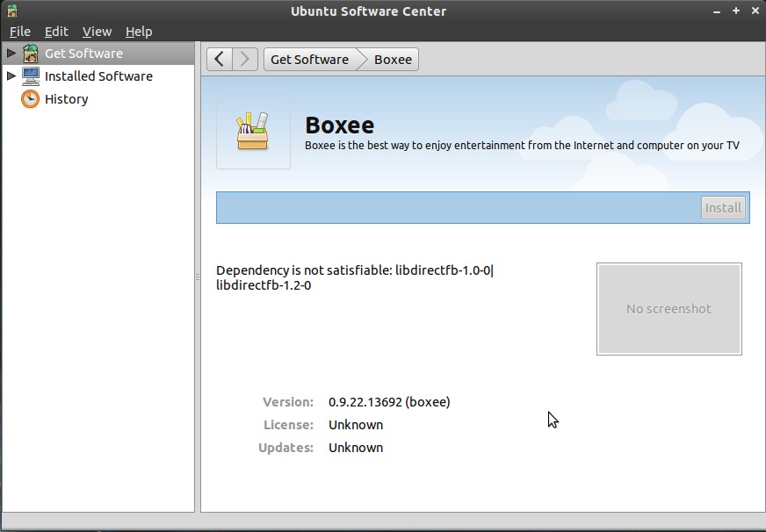The height and width of the screenshot is (532, 766).
Task: Expand the Get Software tree node
Action: click(11, 53)
